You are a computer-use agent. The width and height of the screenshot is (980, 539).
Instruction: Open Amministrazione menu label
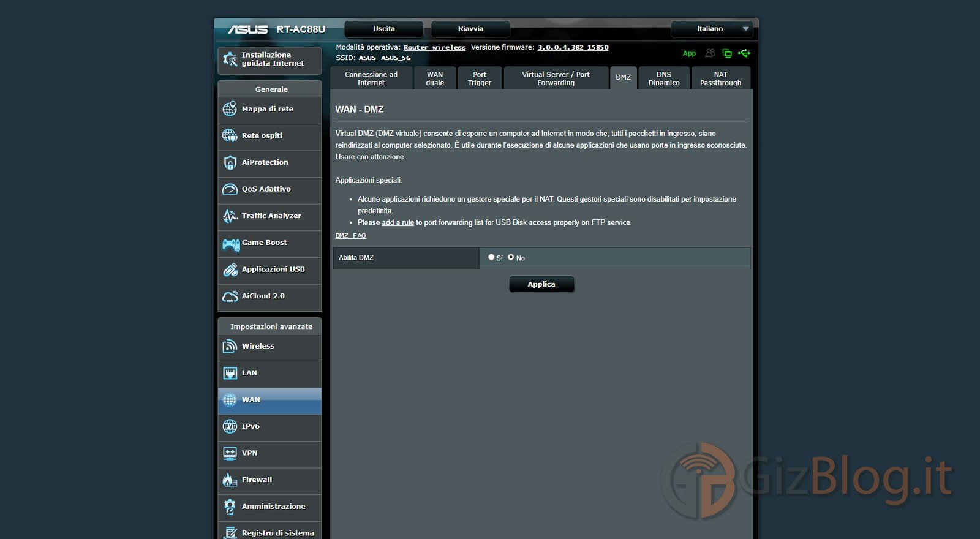274,507
